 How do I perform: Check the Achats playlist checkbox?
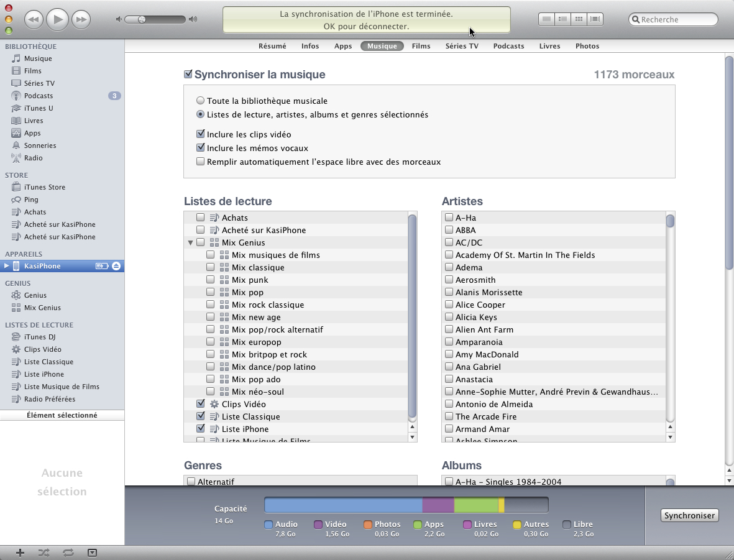tap(200, 218)
